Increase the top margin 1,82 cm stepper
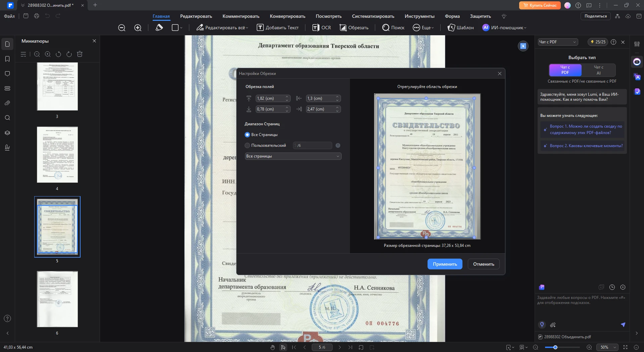This screenshot has width=644, height=352. point(287,97)
